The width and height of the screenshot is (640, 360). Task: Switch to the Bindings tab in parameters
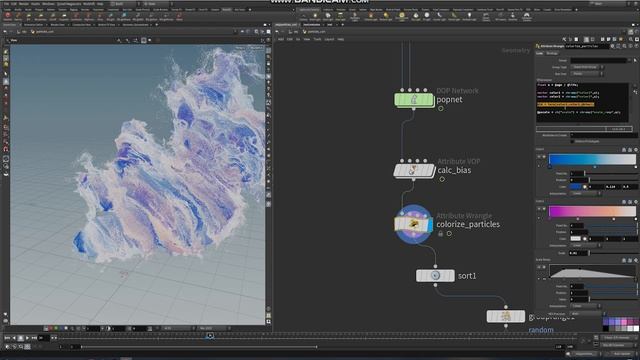click(552, 53)
